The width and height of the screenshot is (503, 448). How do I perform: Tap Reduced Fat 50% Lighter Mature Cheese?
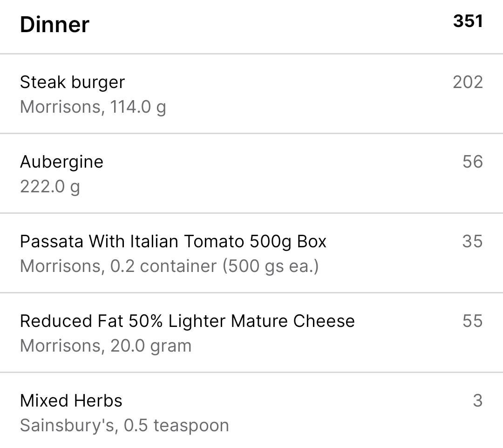coord(251,333)
